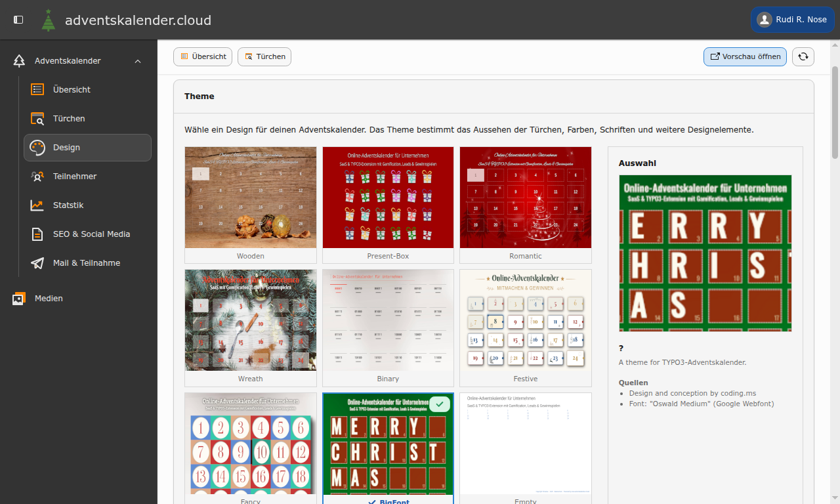
Task: Open the Statstik chart icon
Action: (x=37, y=205)
